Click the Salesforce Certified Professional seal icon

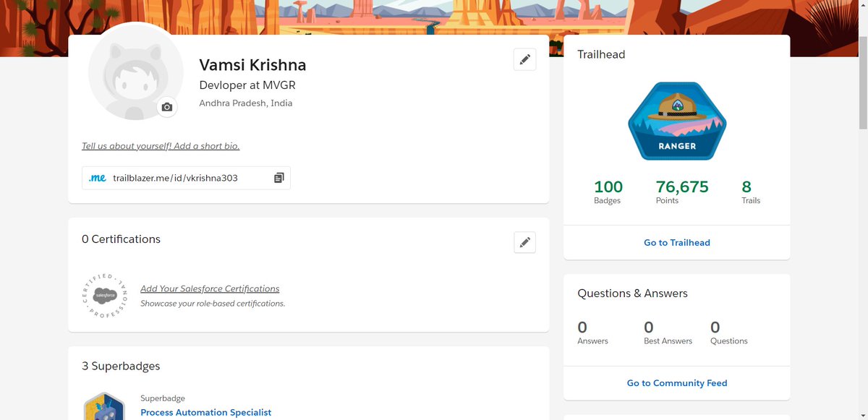point(106,296)
